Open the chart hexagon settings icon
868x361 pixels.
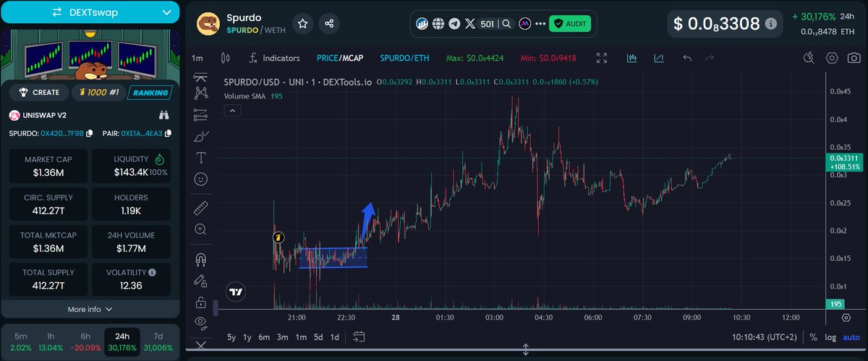(x=832, y=58)
